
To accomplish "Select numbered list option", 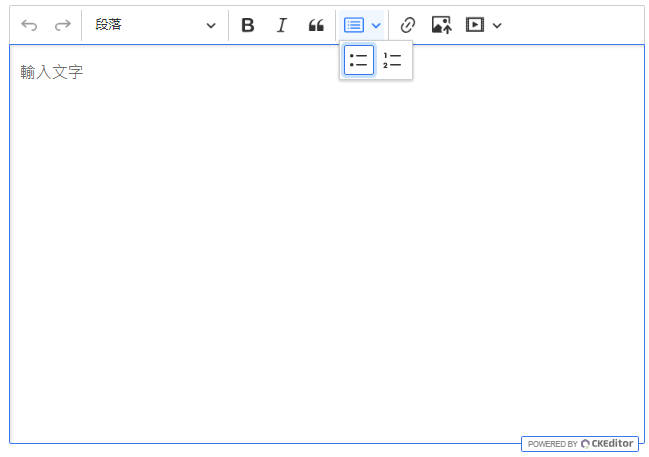I will click(x=392, y=60).
